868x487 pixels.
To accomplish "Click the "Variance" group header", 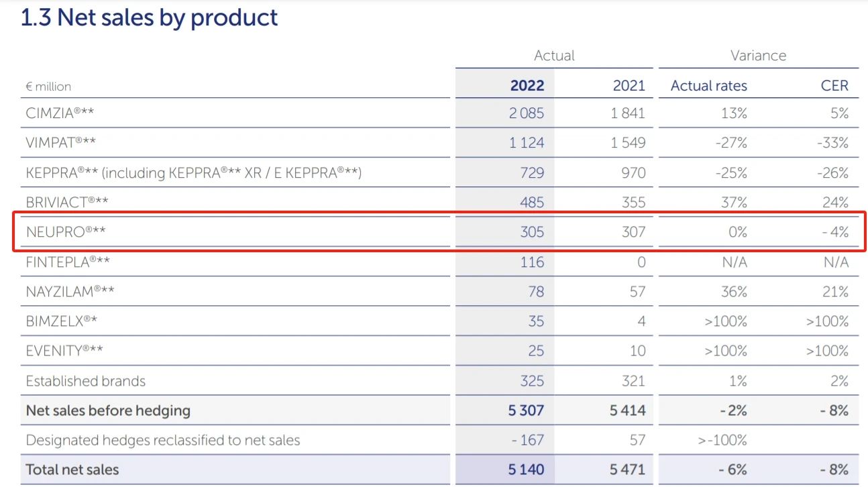I will [758, 56].
